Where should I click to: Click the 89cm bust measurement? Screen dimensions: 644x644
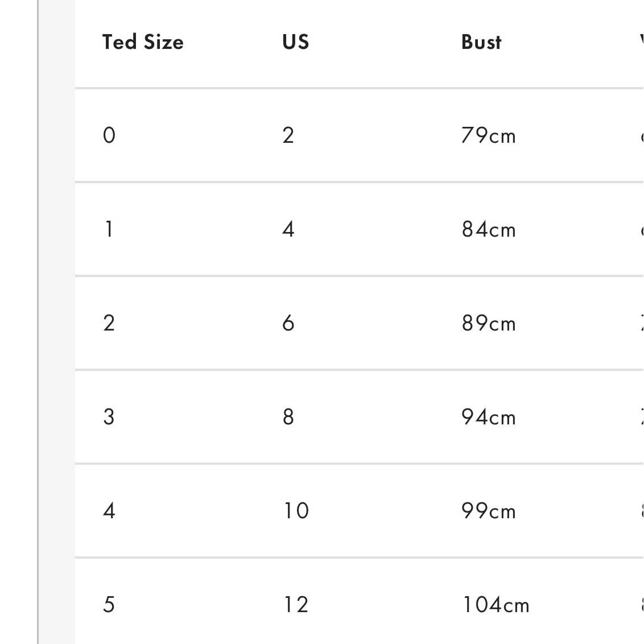(489, 323)
